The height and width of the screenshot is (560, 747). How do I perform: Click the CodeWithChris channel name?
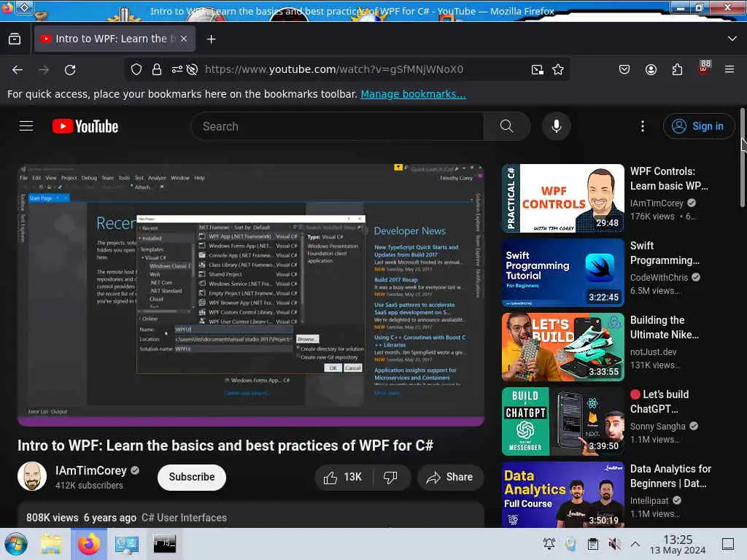coord(659,278)
